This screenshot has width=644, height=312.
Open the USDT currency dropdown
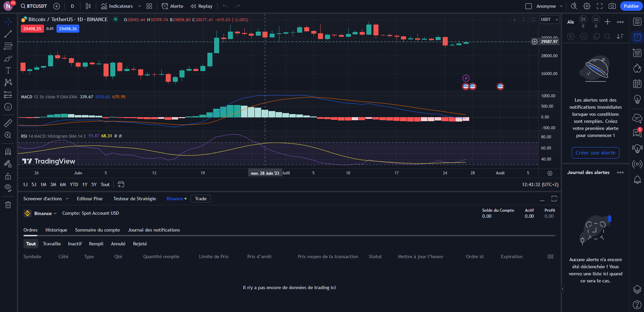click(549, 19)
